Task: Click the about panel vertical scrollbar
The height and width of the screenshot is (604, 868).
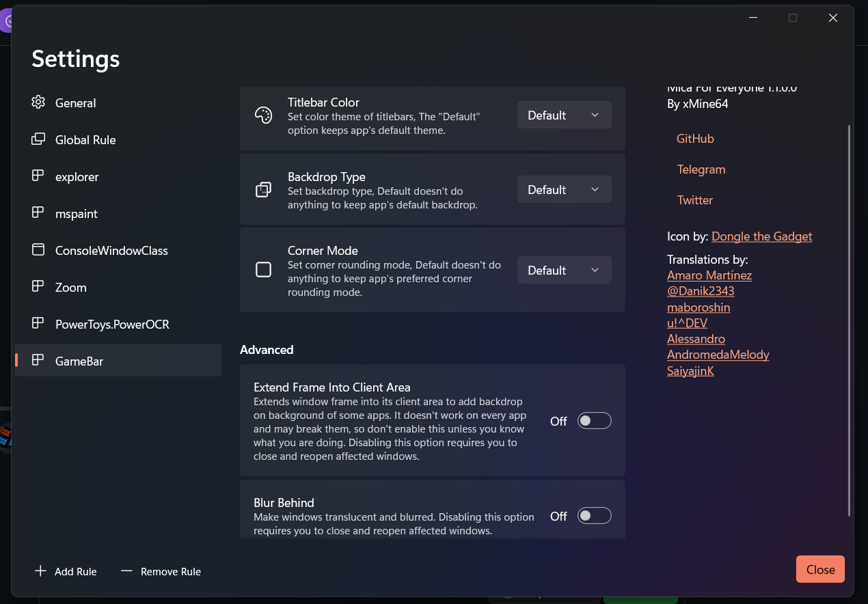Action: [x=850, y=320]
